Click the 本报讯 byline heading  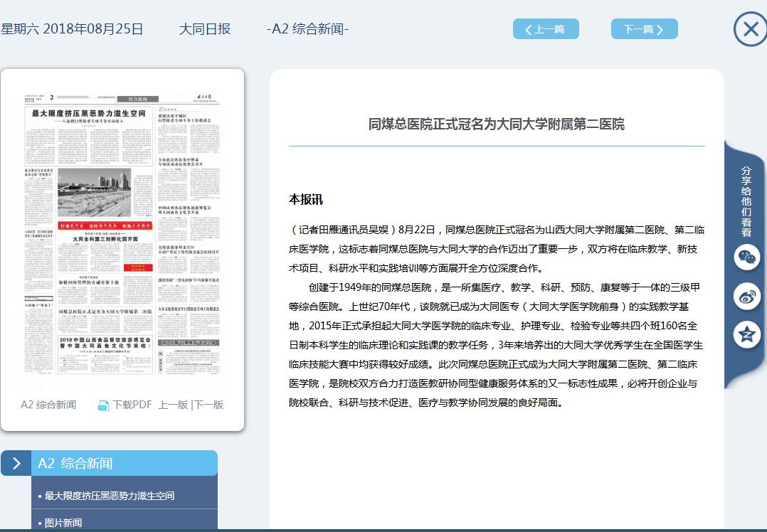(x=306, y=199)
